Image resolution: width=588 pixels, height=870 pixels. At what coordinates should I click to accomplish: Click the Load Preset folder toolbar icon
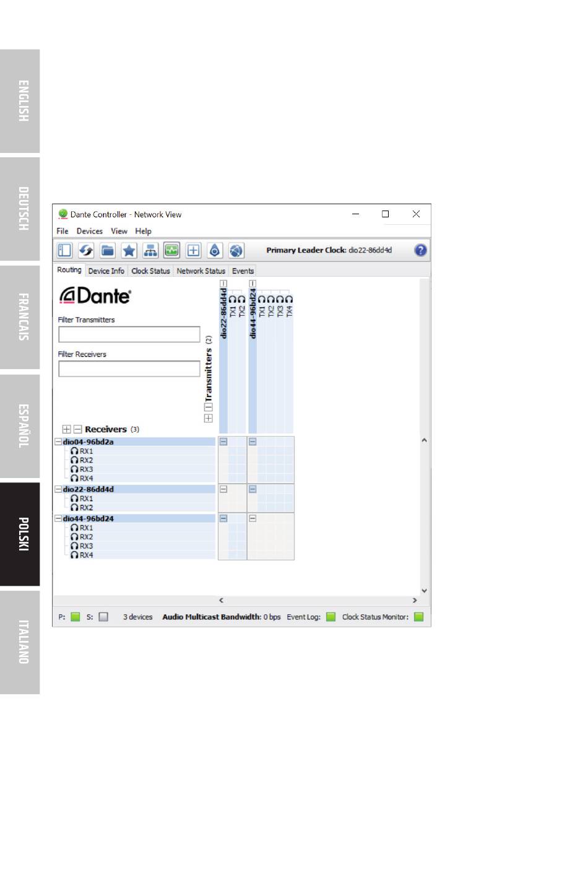pyautogui.click(x=108, y=250)
